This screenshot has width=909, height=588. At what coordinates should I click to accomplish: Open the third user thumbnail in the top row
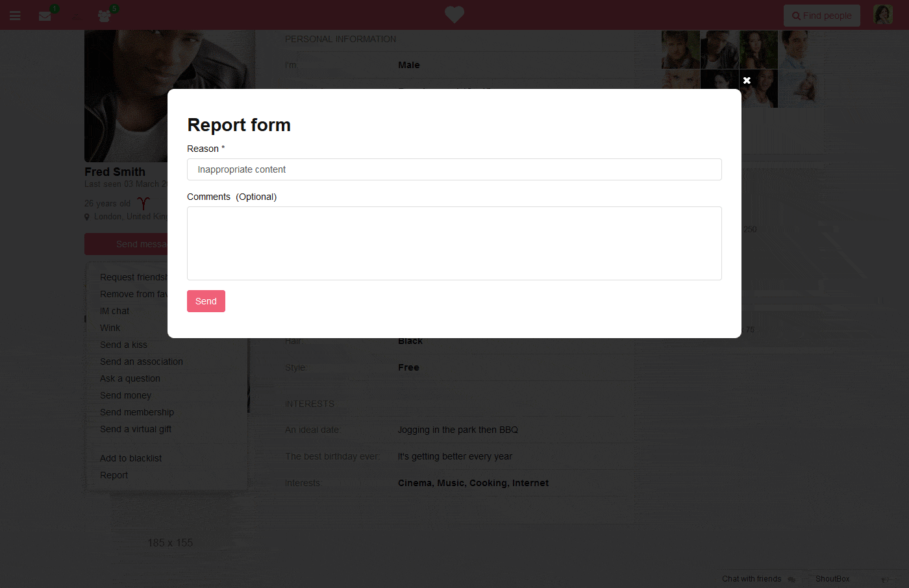click(758, 49)
